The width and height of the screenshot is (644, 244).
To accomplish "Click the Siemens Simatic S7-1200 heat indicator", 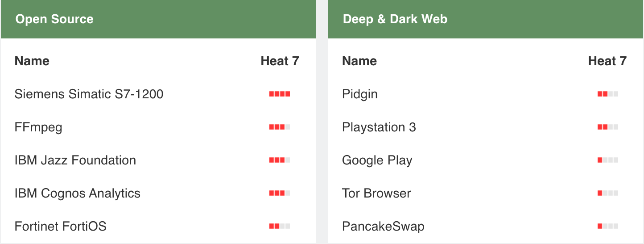I will pos(280,94).
